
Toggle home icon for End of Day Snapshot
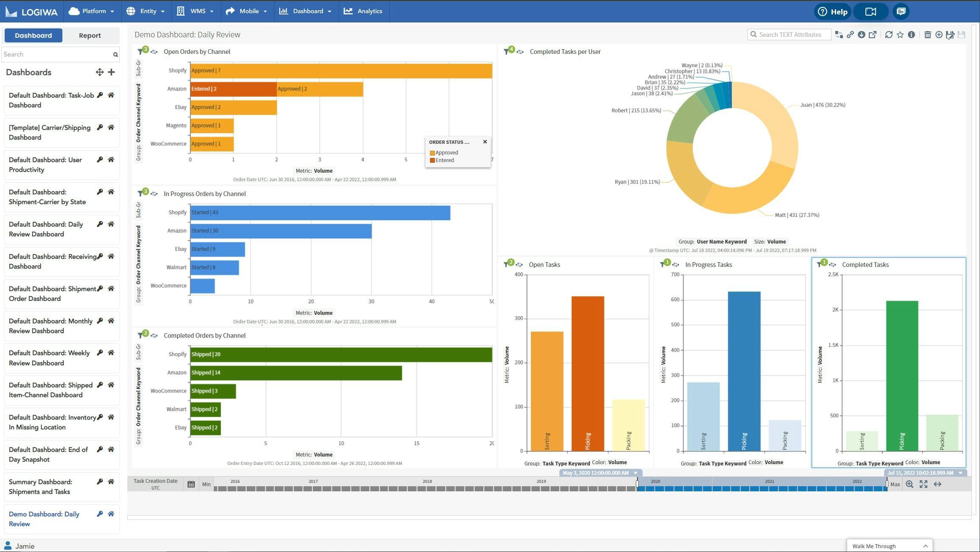[111, 449]
